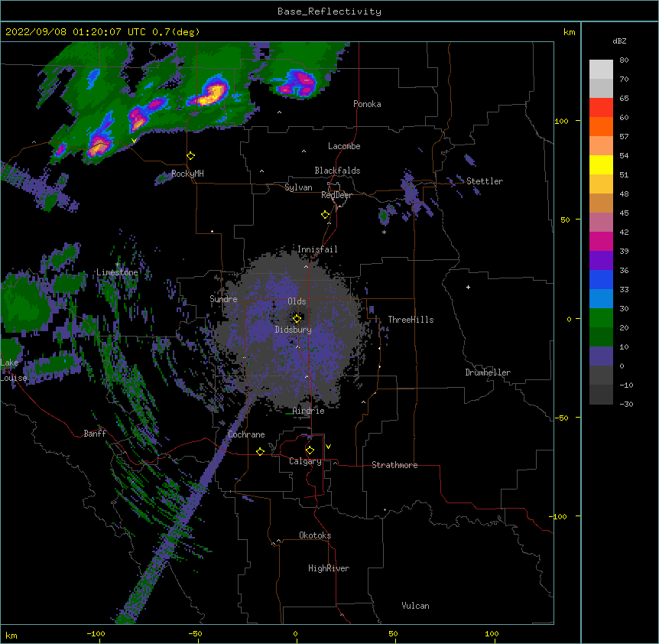Select the yellow diamond marker south of RedDeer
The image size is (659, 644).
(326, 215)
